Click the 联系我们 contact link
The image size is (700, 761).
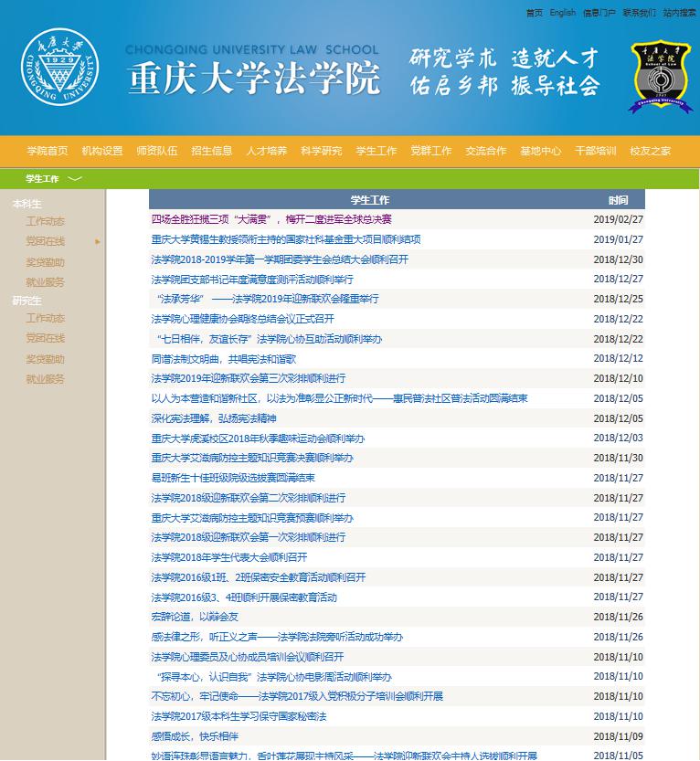click(x=639, y=13)
